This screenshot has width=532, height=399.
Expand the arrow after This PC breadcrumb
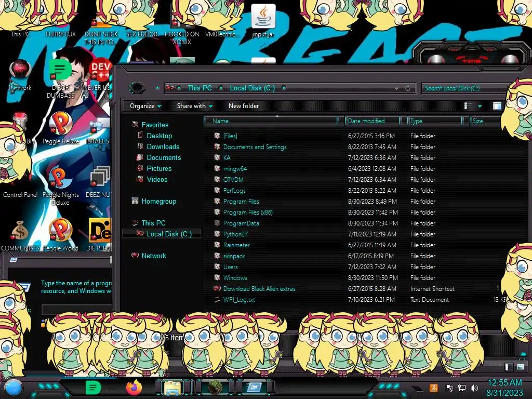click(x=221, y=88)
